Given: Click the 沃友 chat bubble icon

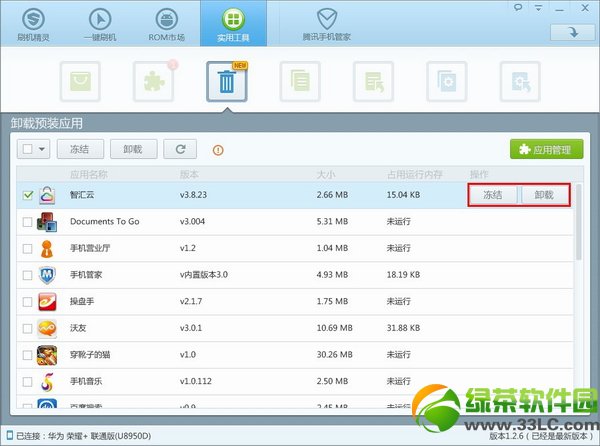Looking at the screenshot, I should [47, 328].
